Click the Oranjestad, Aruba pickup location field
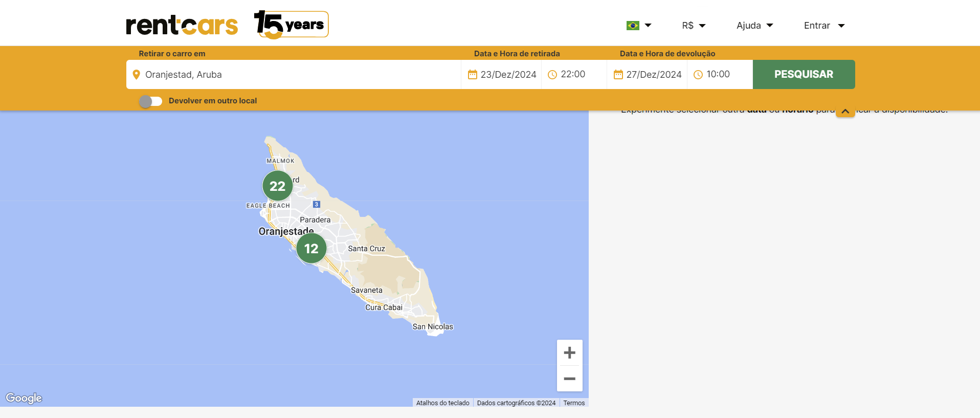Viewport: 980px width, 418px height. 297,75
